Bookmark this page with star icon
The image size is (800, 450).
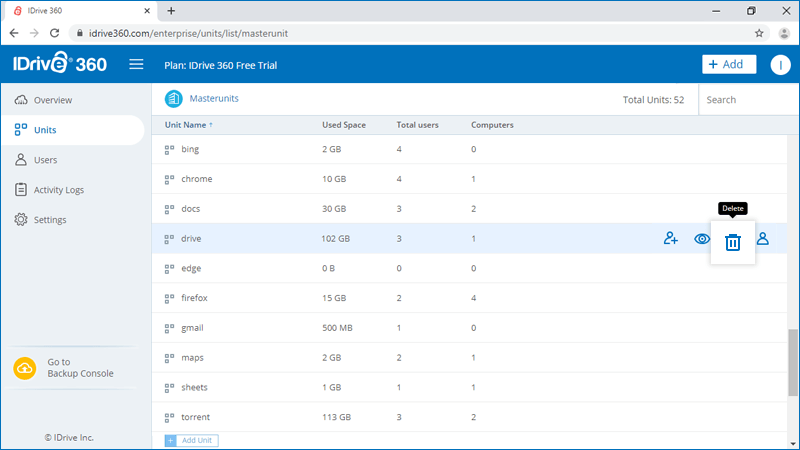(x=759, y=33)
